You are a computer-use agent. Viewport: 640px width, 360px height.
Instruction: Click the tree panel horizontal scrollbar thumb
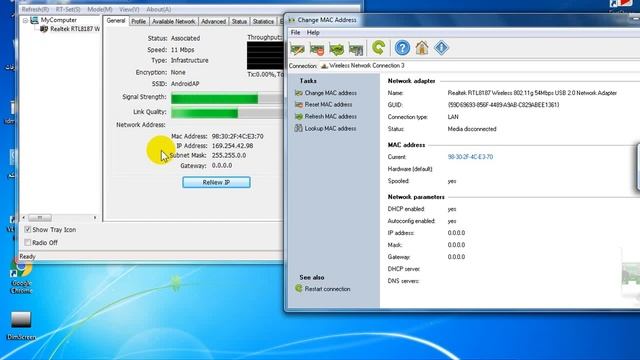click(40, 218)
